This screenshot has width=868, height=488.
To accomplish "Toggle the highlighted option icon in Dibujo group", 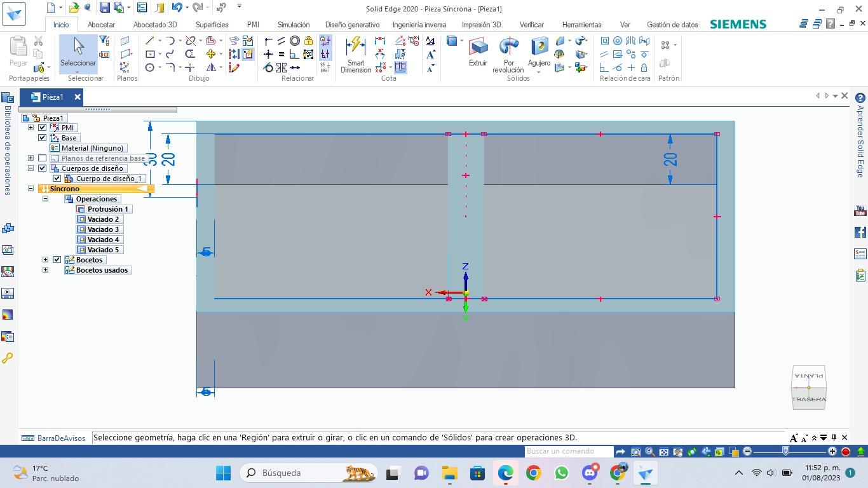I will click(247, 54).
